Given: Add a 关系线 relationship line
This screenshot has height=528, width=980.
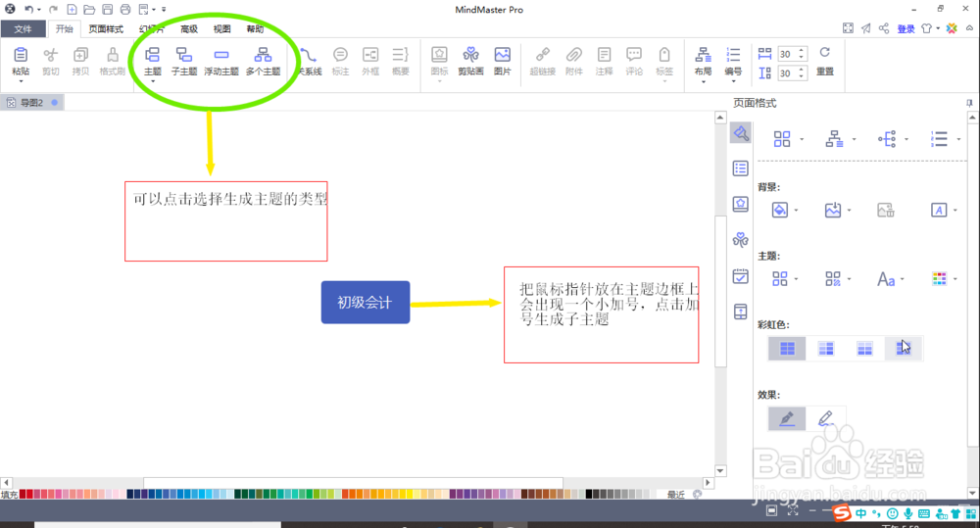Looking at the screenshot, I should coord(308,62).
